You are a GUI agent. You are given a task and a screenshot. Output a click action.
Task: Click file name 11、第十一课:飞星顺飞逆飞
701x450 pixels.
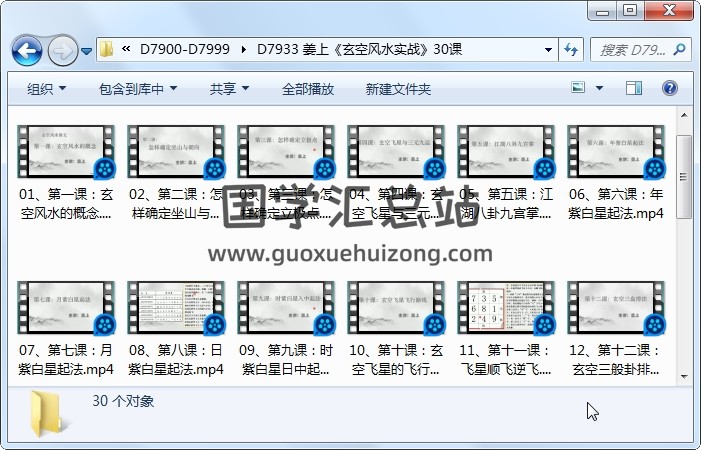(x=506, y=360)
